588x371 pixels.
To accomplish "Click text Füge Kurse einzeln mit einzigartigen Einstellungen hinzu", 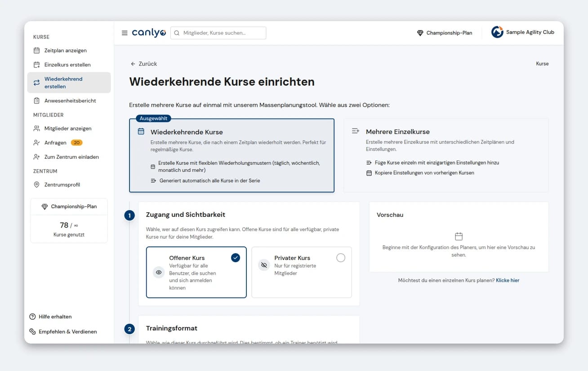I will pyautogui.click(x=437, y=163).
